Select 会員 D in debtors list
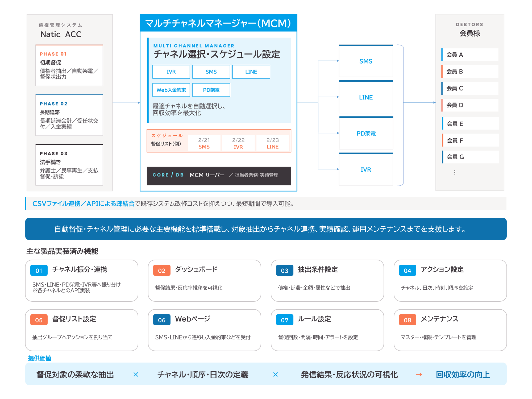 tap(470, 105)
